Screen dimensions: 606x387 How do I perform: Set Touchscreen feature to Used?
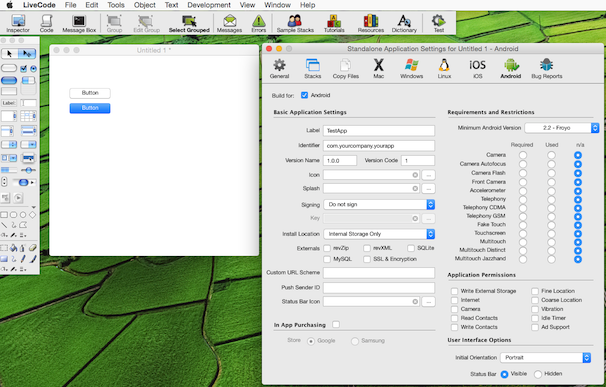pyautogui.click(x=552, y=233)
